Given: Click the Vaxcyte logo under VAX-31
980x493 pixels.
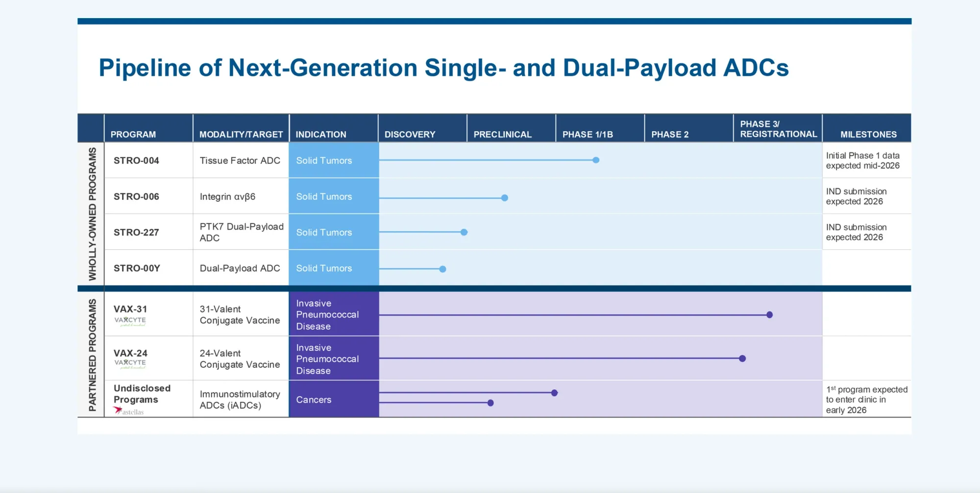Looking at the screenshot, I should click(130, 321).
